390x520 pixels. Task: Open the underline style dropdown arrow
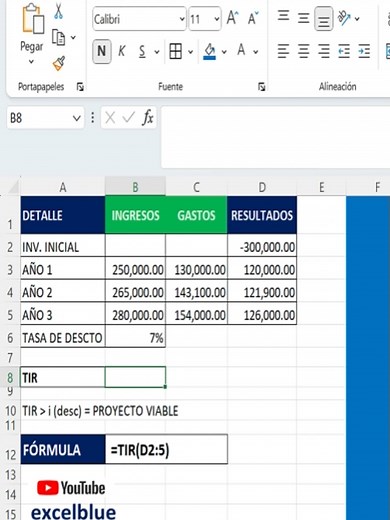(x=157, y=52)
